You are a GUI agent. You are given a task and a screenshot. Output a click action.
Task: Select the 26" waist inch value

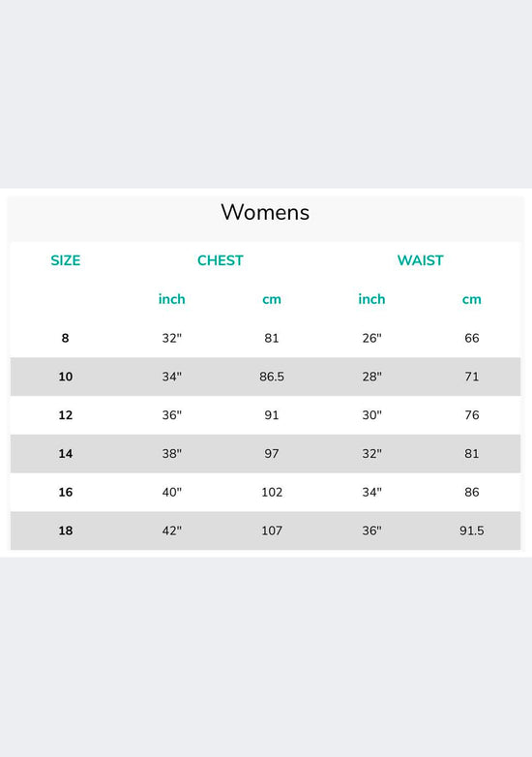(x=371, y=338)
